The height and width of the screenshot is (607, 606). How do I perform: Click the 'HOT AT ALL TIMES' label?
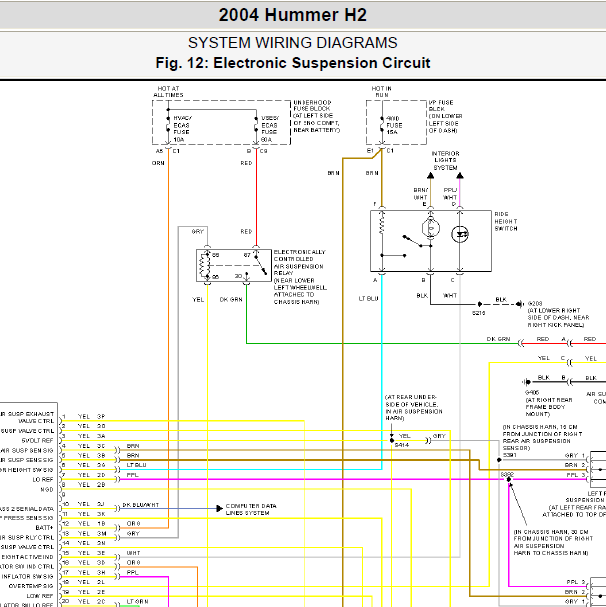(168, 92)
